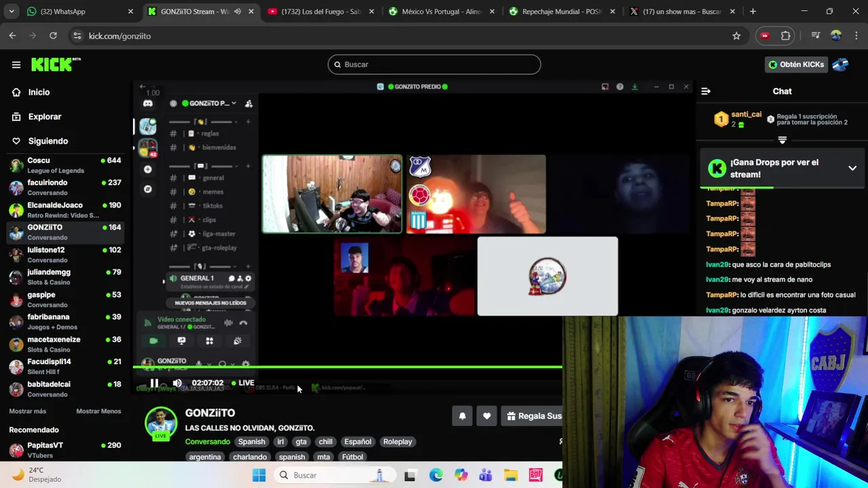Screen dimensions: 868x488
Task: Open the Kick sidebar hamburger menu
Action: (16, 64)
